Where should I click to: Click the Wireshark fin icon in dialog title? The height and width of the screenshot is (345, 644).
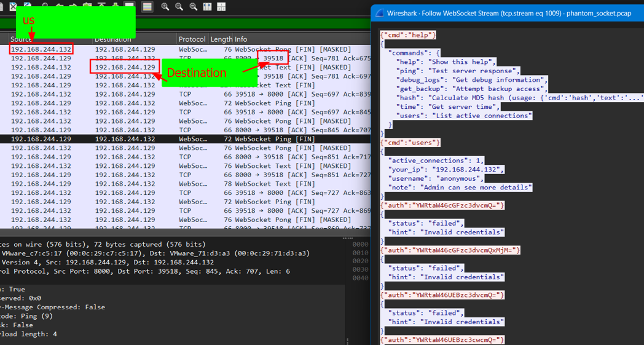pos(380,13)
